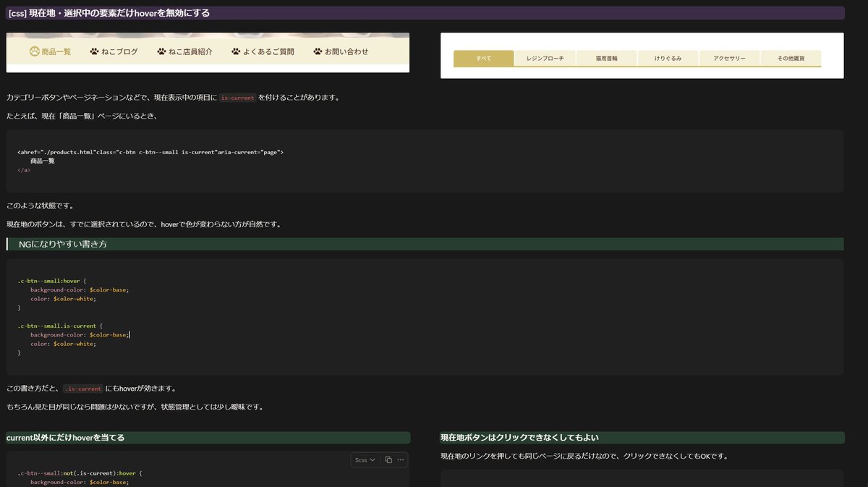This screenshot has height=487, width=868.
Task: Click the paw icon beside ねこ店員紹介
Action: [x=161, y=51]
